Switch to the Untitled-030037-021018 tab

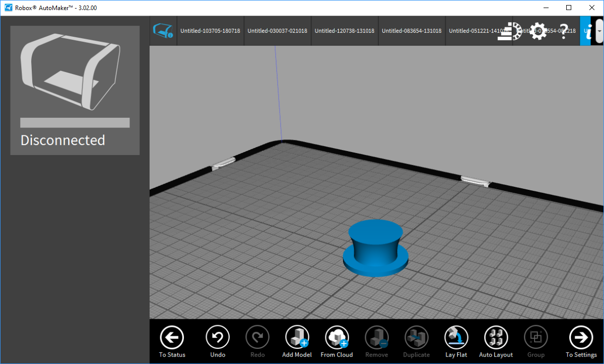tap(277, 31)
